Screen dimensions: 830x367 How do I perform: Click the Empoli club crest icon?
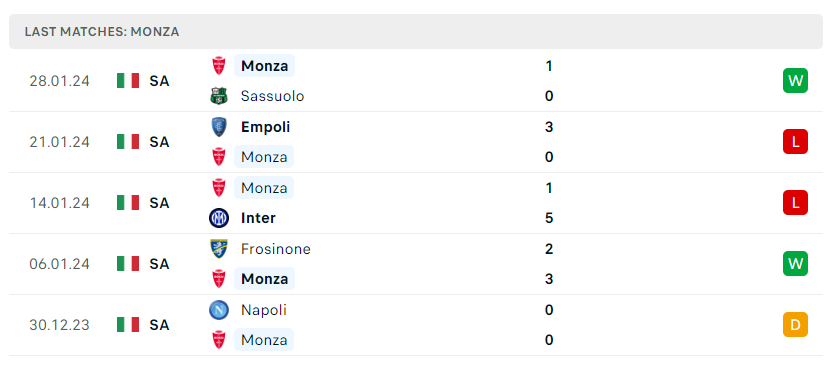219,127
